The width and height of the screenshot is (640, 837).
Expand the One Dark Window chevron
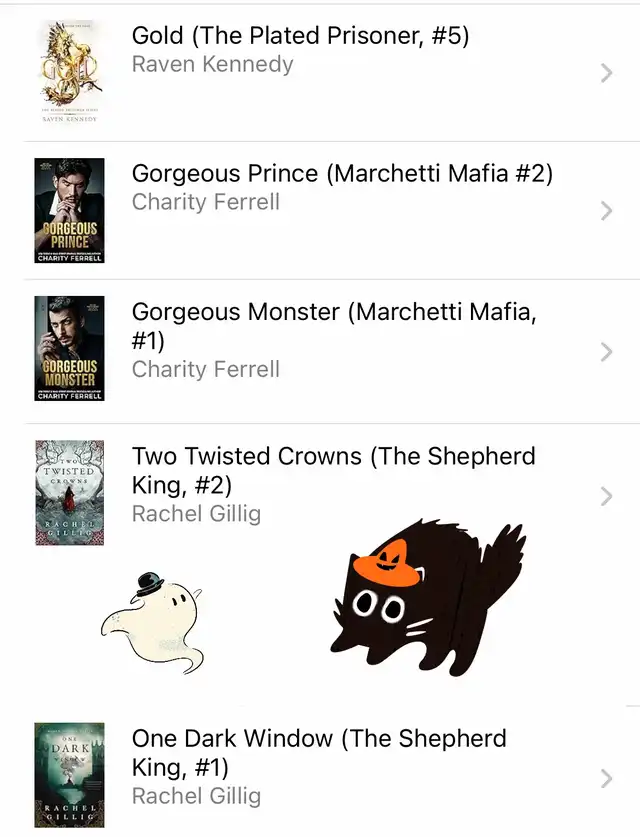click(x=606, y=778)
